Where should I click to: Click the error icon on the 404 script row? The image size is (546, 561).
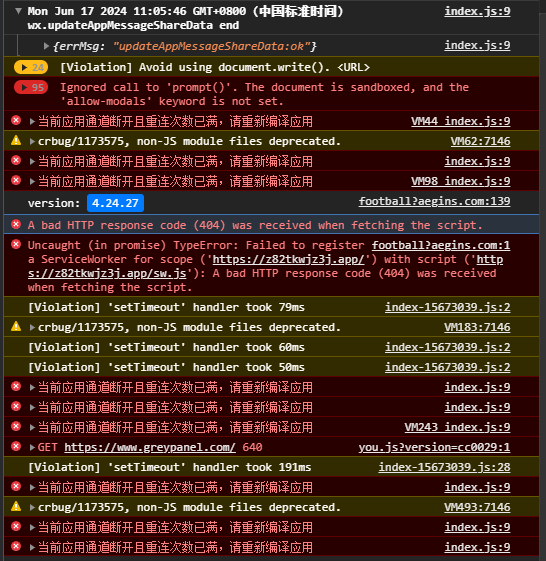(x=16, y=224)
